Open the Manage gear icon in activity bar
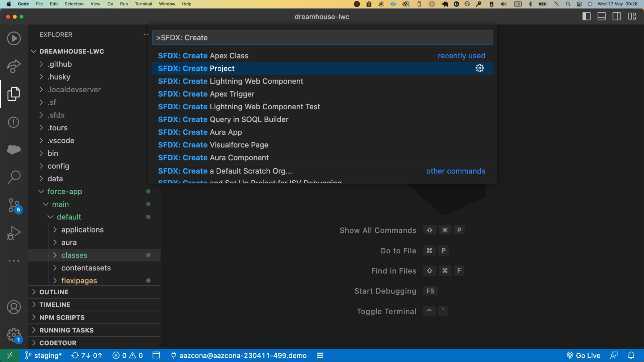644x362 pixels. [x=14, y=336]
